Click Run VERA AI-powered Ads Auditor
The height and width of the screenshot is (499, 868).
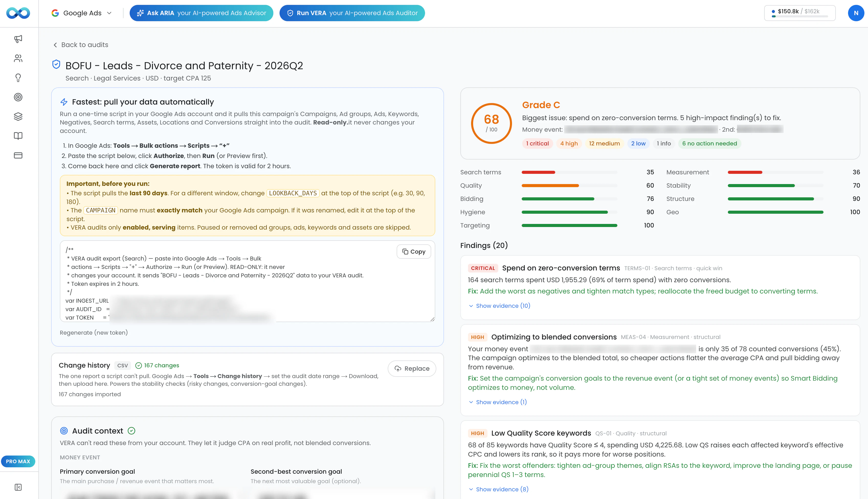click(352, 13)
